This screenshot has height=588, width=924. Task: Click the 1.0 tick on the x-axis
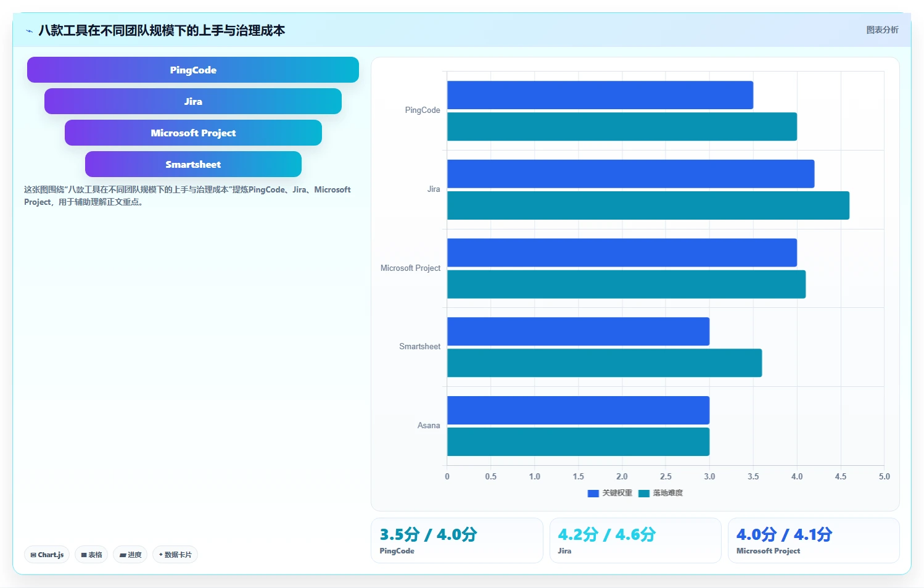(535, 476)
